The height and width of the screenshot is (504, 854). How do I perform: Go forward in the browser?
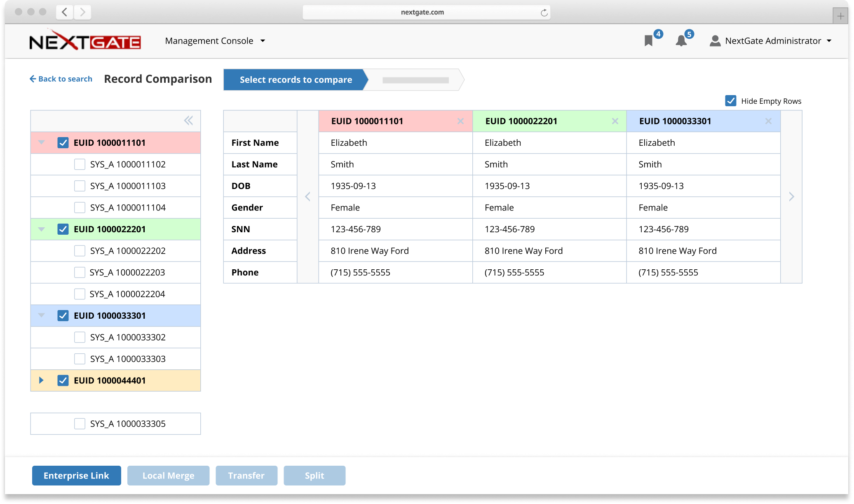tap(82, 12)
